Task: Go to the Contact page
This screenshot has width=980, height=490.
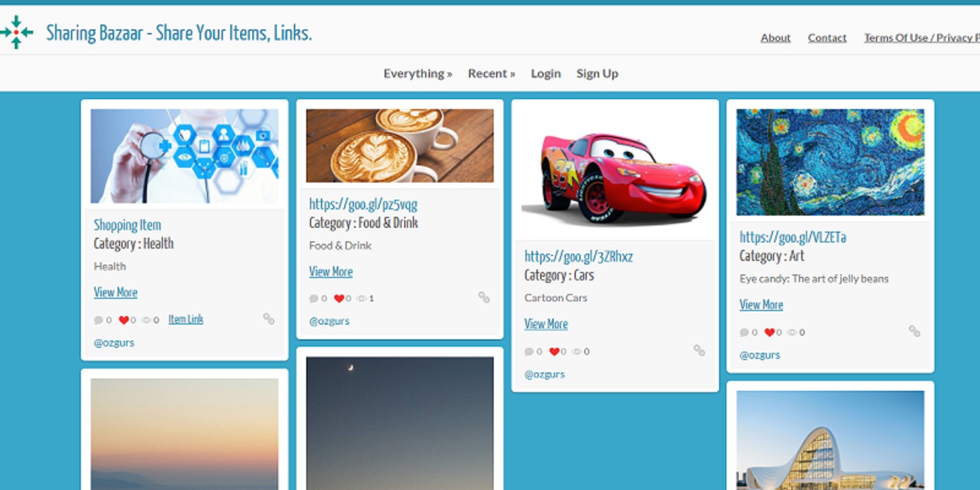Action: [x=827, y=37]
